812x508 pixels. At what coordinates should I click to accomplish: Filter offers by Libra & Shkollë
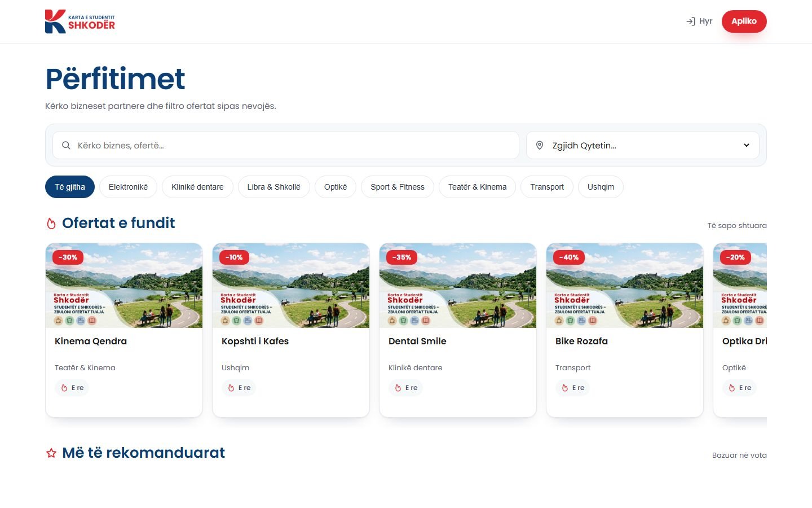[274, 187]
